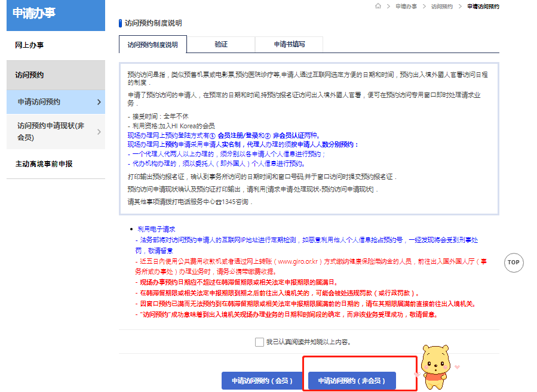Click the chevron before 申请访问预约 breadcrumb
The height and width of the screenshot is (392, 537).
click(x=460, y=7)
